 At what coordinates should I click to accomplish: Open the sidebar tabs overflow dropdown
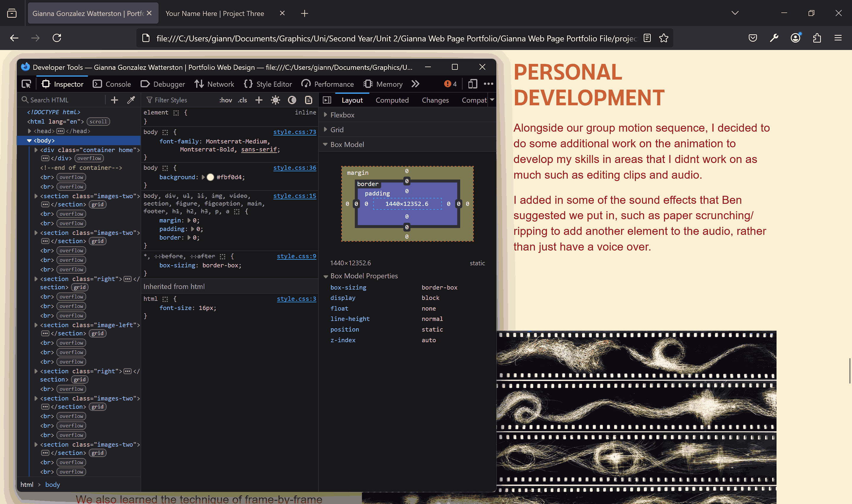click(492, 100)
